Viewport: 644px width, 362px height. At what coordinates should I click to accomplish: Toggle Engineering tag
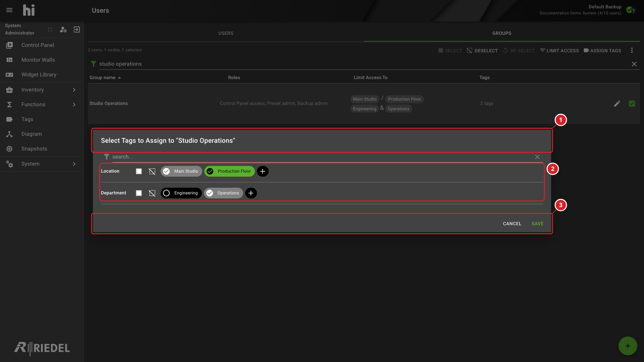(181, 193)
